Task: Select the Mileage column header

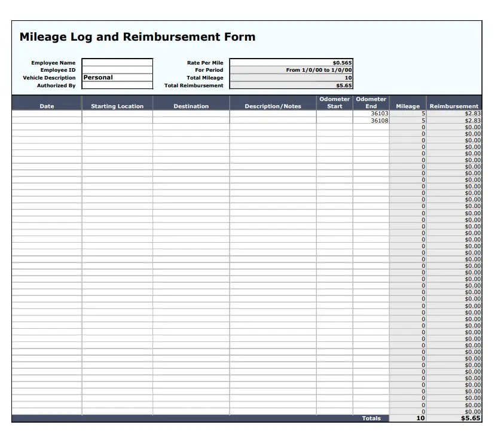Action: (408, 103)
